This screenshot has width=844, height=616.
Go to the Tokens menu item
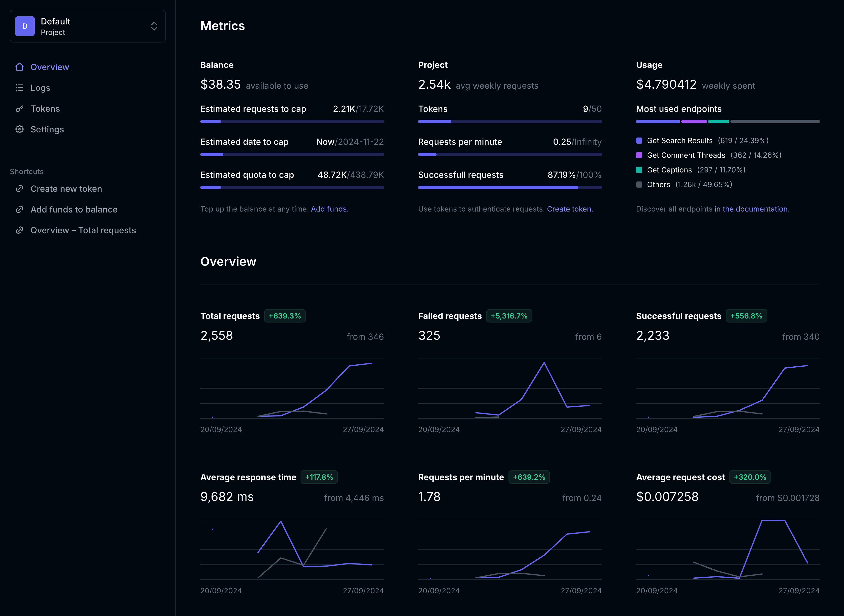pos(45,109)
